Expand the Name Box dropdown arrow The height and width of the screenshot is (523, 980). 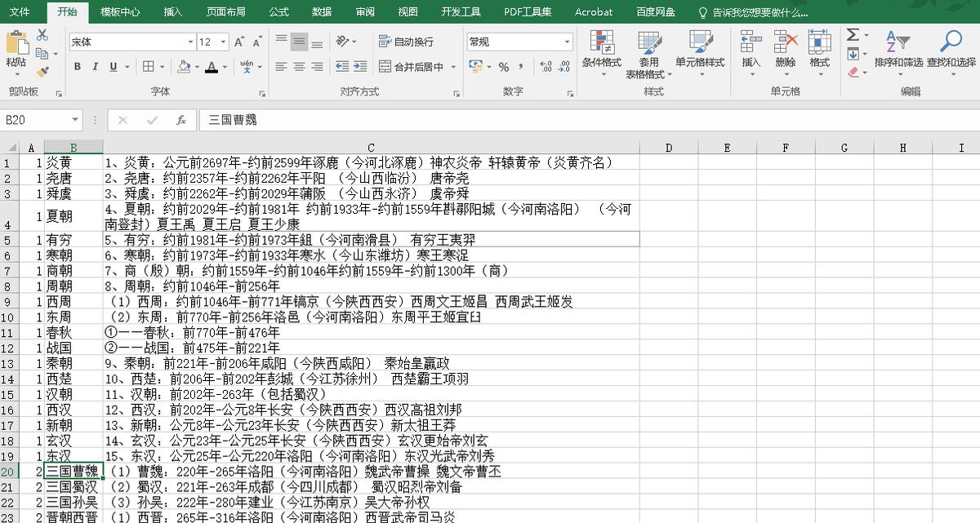(75, 120)
